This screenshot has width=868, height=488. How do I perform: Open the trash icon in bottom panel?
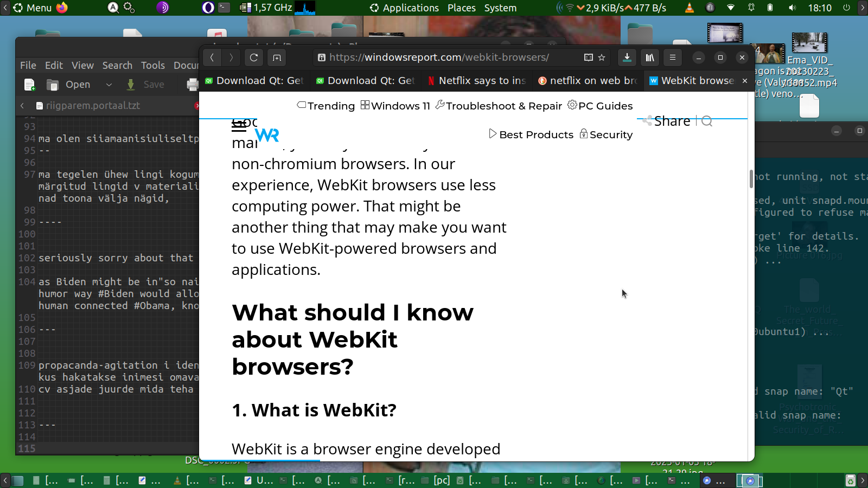tap(851, 480)
